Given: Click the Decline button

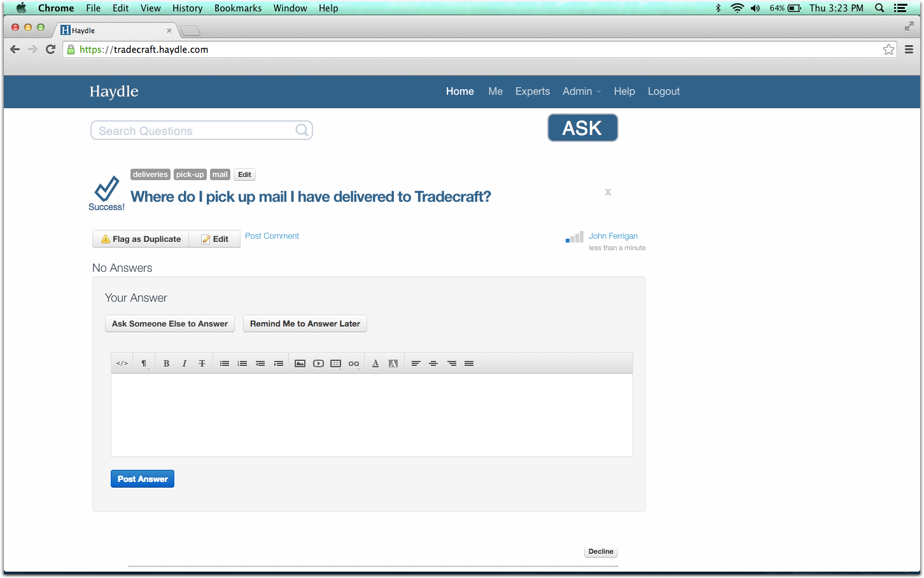Looking at the screenshot, I should pyautogui.click(x=601, y=551).
